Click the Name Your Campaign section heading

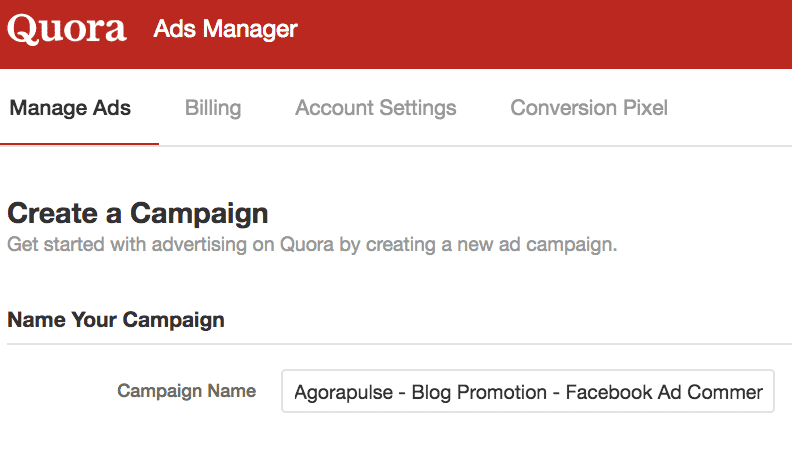[x=116, y=320]
